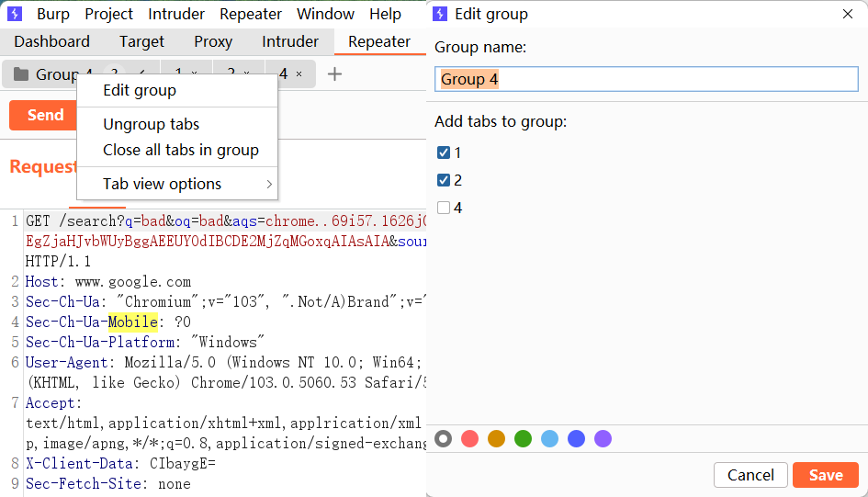Select the Repeater tool tab

click(x=379, y=41)
